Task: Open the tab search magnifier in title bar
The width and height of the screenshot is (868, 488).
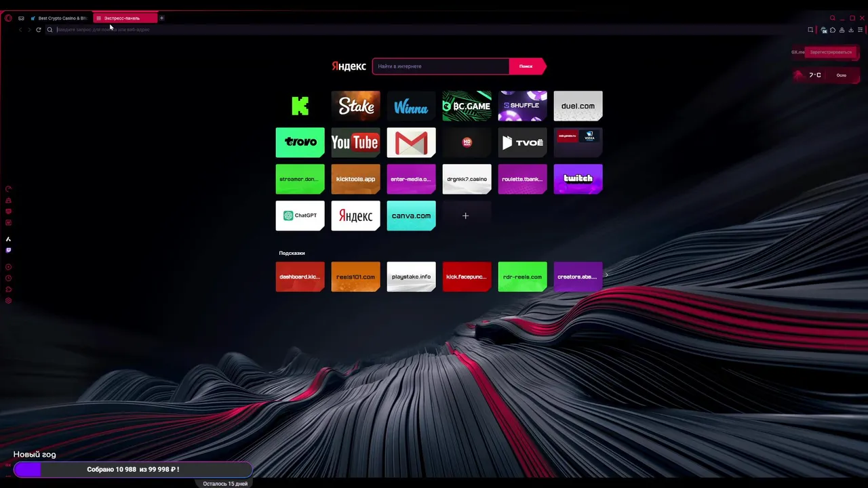Action: pos(833,18)
